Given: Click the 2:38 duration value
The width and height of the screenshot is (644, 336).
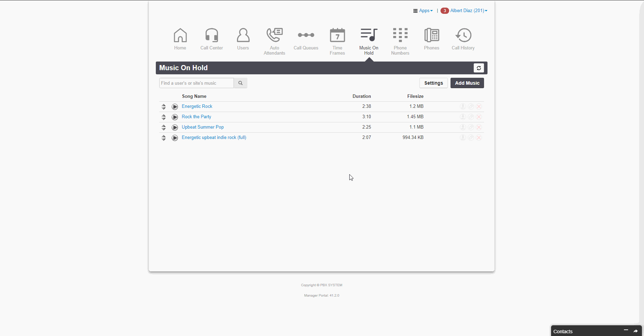Looking at the screenshot, I should pyautogui.click(x=367, y=106).
